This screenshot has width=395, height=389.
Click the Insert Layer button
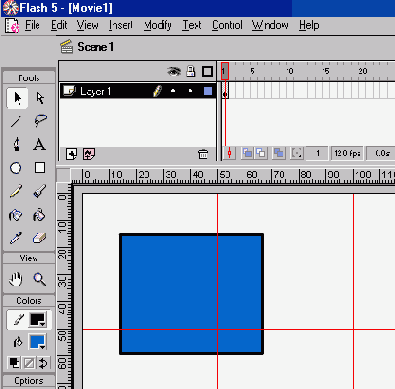71,154
